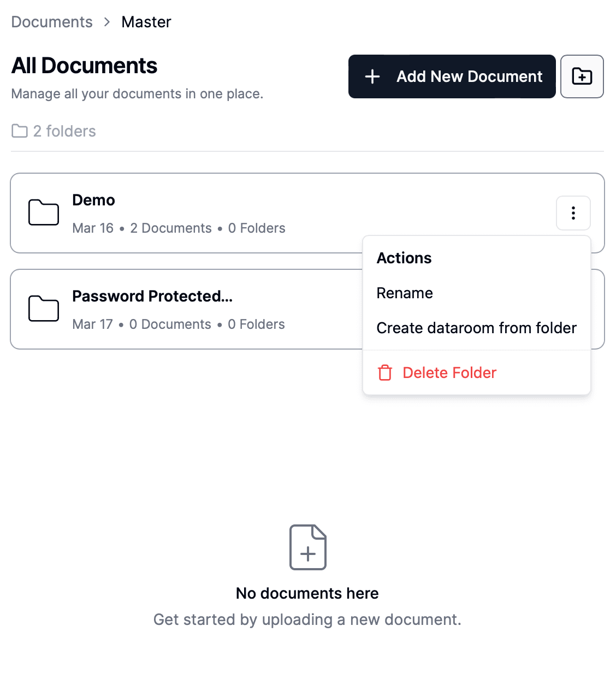Screen dimensions: 616x685
Task: Click the 2 folders count label
Action: [64, 131]
